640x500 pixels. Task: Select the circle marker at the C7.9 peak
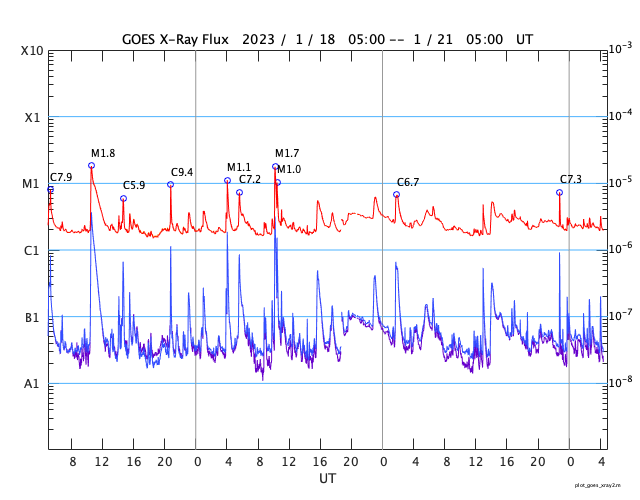(x=50, y=190)
